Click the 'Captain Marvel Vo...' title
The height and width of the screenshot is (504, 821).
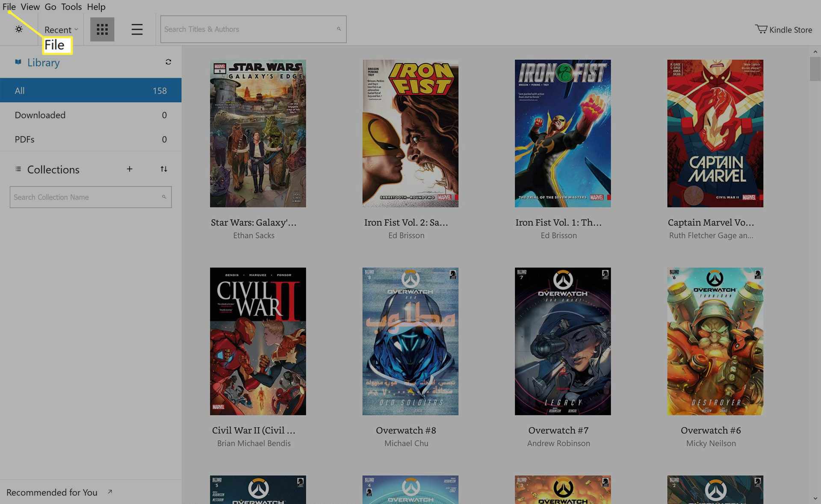pos(711,222)
